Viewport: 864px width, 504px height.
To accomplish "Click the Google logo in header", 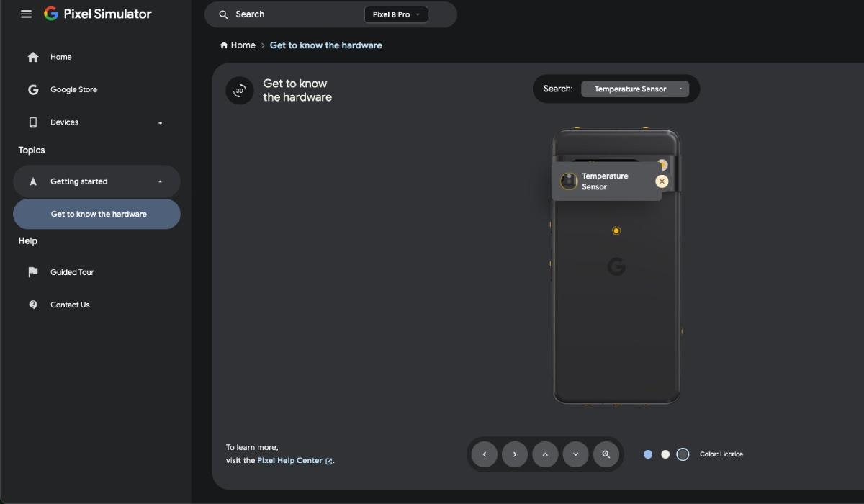I will pos(51,14).
